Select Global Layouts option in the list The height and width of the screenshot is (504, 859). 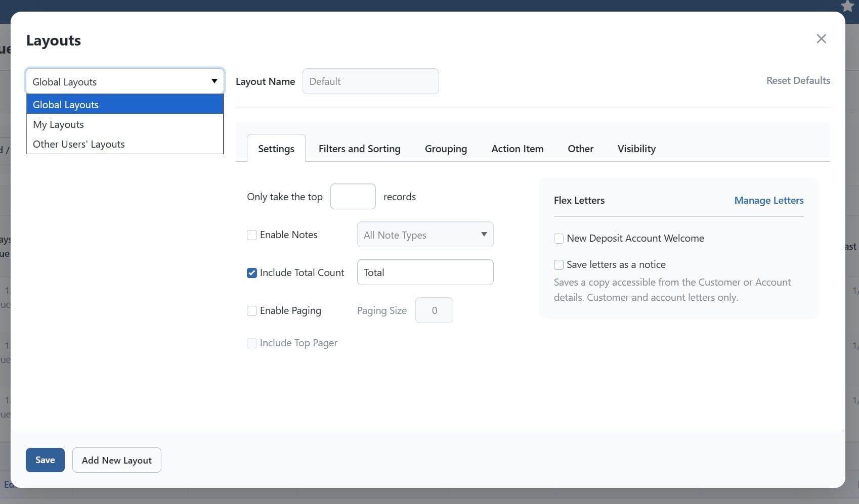[125, 105]
